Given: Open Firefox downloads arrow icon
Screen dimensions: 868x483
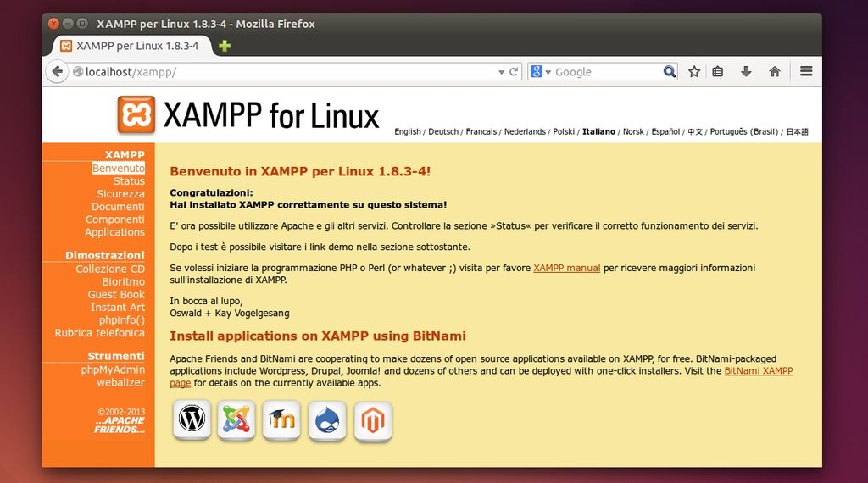Looking at the screenshot, I should point(746,72).
